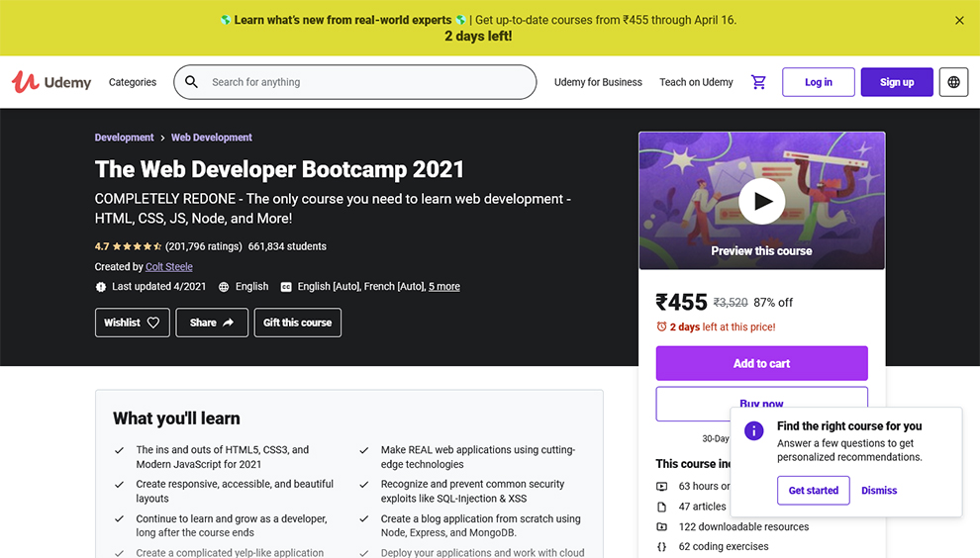Click checkmark beside 'Recognize and prevent common security'
980x558 pixels.
pos(363,484)
